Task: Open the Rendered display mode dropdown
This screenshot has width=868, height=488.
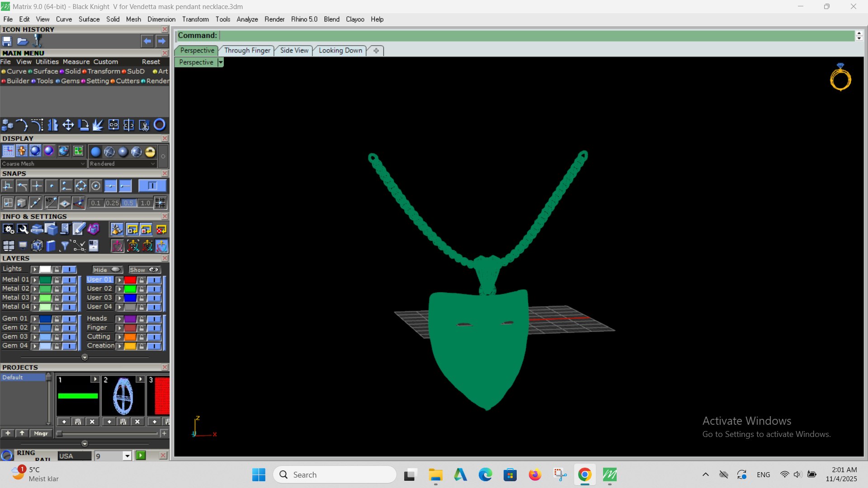Action: [x=122, y=164]
